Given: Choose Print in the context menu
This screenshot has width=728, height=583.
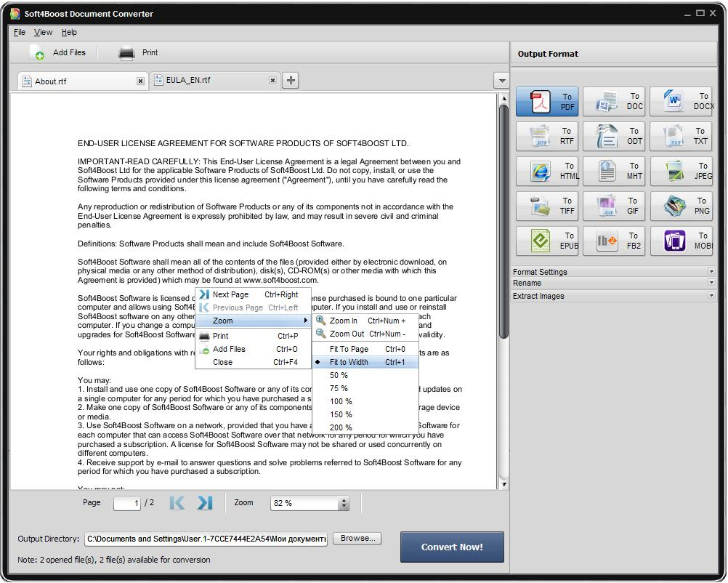Looking at the screenshot, I should tap(253, 336).
